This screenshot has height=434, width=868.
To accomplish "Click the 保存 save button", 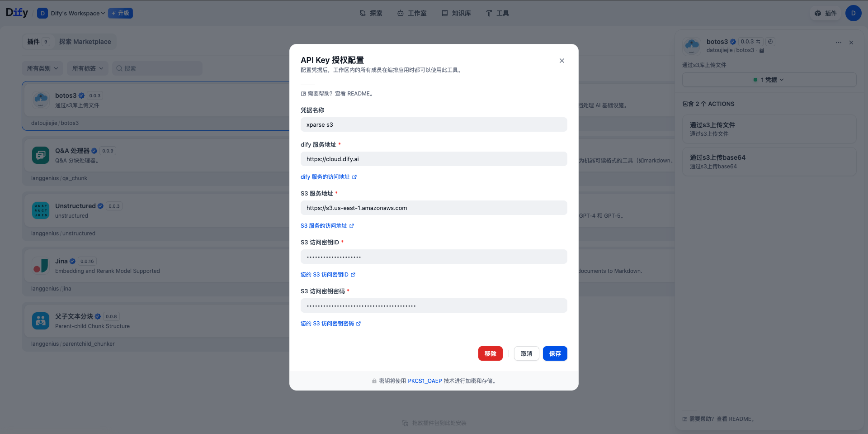I will [x=555, y=353].
